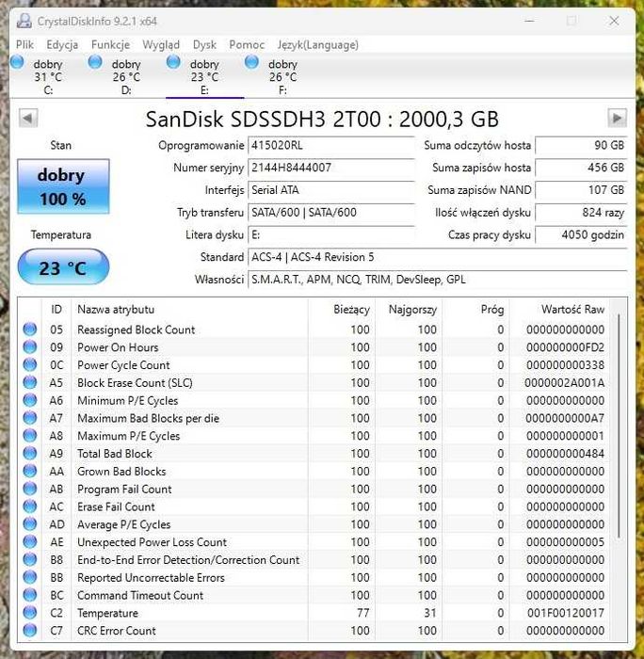644x659 pixels.
Task: Select the D: drive status orb
Action: point(95,62)
